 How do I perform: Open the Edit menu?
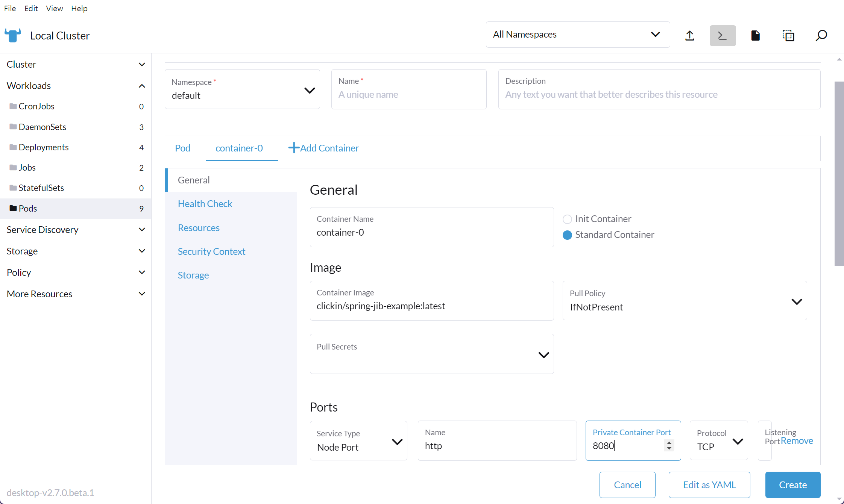[x=31, y=8]
